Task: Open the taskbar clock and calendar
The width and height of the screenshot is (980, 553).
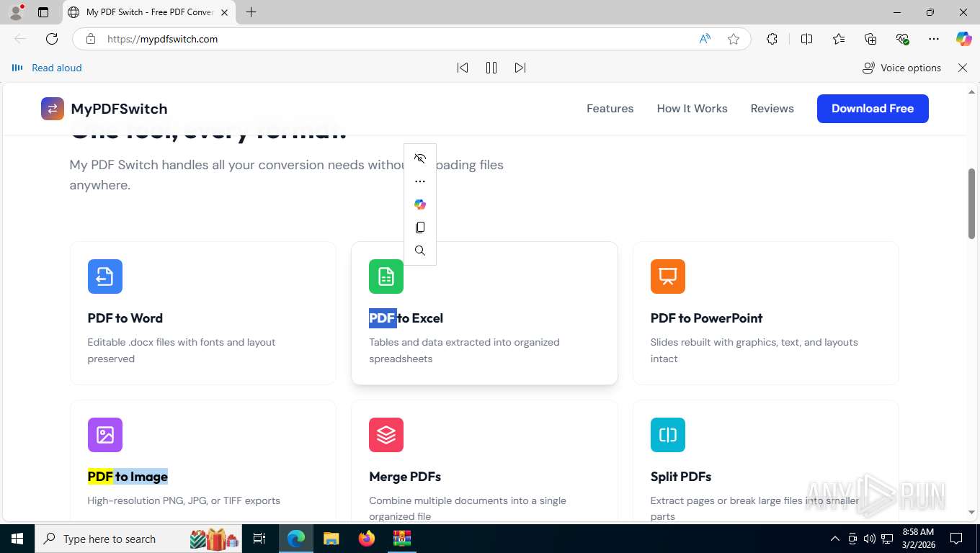Action: pyautogui.click(x=917, y=539)
